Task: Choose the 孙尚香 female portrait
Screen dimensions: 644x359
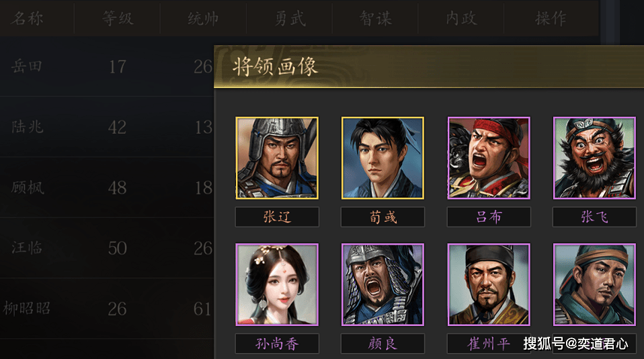Action: tap(277, 284)
